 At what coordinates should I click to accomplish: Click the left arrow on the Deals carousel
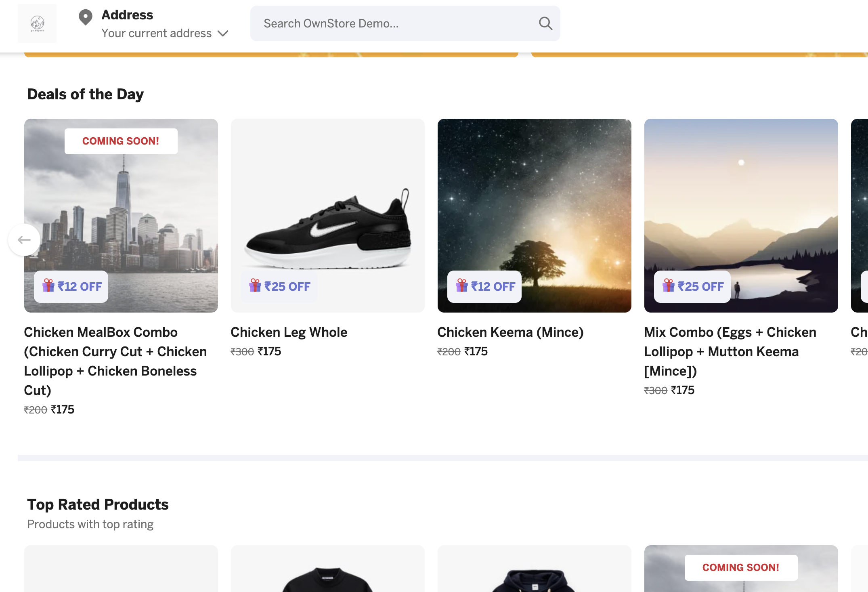(24, 239)
